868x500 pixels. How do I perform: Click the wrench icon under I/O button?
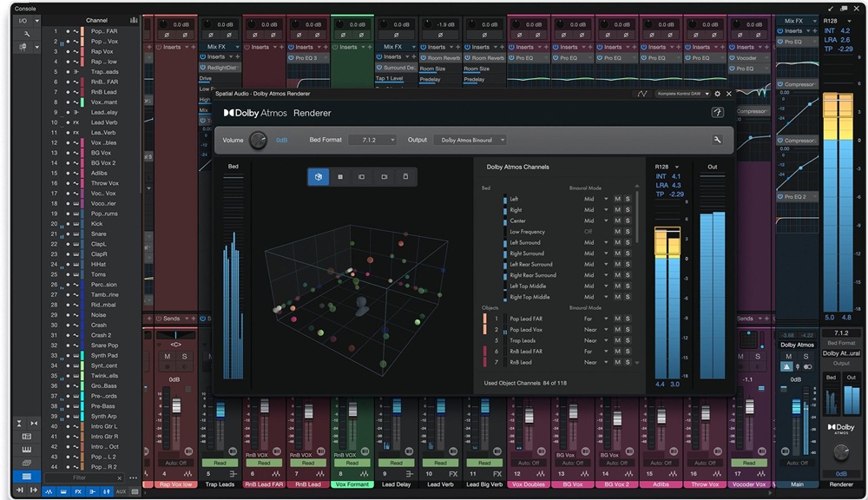coord(27,34)
